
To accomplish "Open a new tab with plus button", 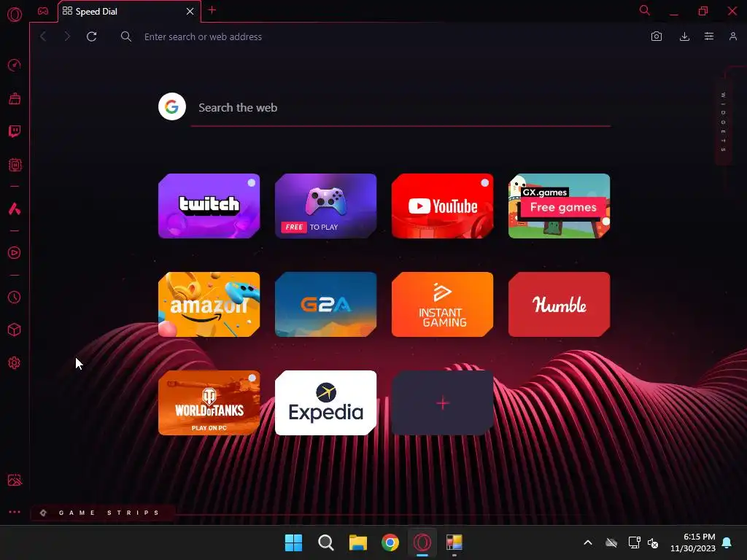I will tap(212, 10).
